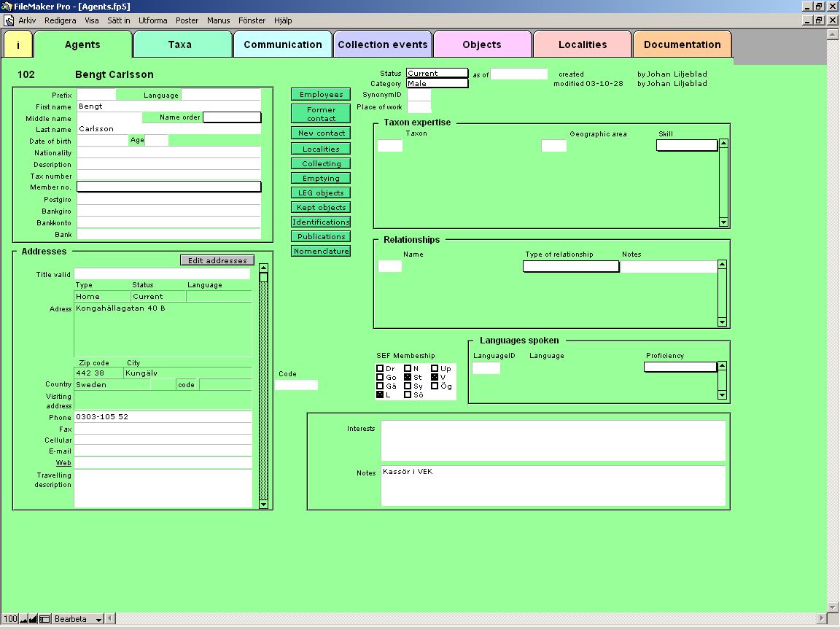Click the Addresses panel vertical scrollbar track
The image size is (840, 630).
(264, 386)
